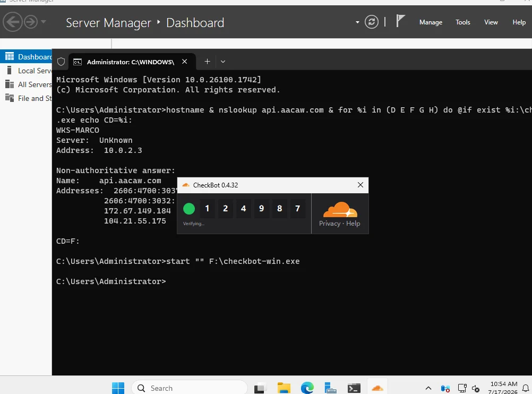Open the terminal profiles dropdown chevron

coord(223,62)
